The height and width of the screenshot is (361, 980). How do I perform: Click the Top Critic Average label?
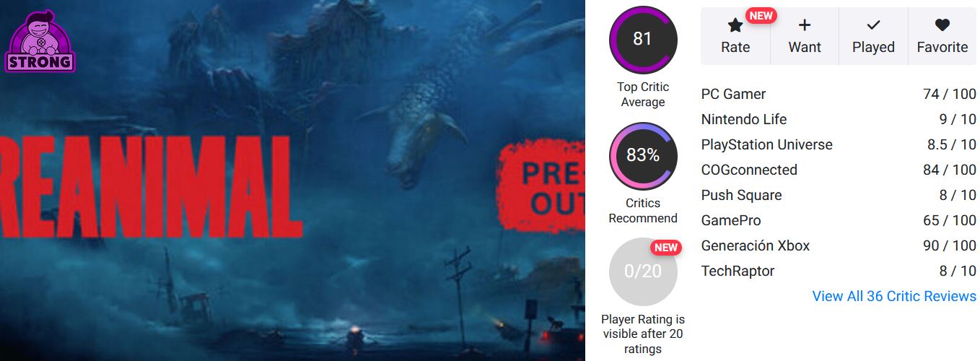point(642,95)
